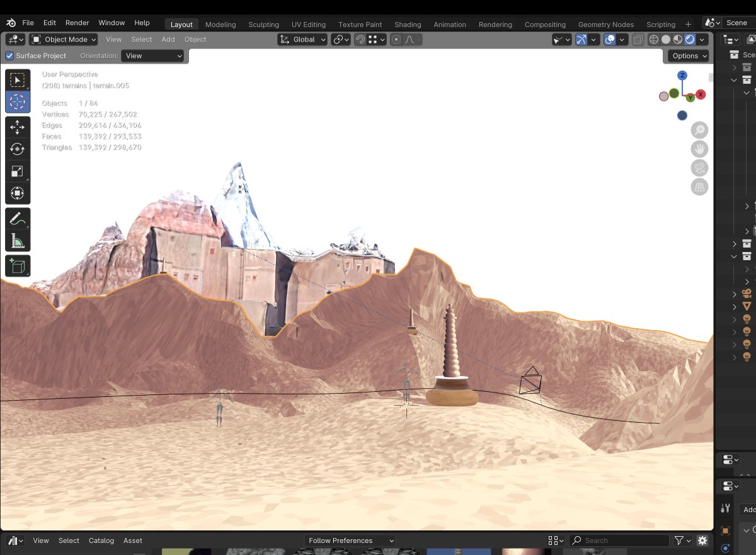Switch to solid viewport shading
The image size is (756, 555).
pyautogui.click(x=666, y=40)
